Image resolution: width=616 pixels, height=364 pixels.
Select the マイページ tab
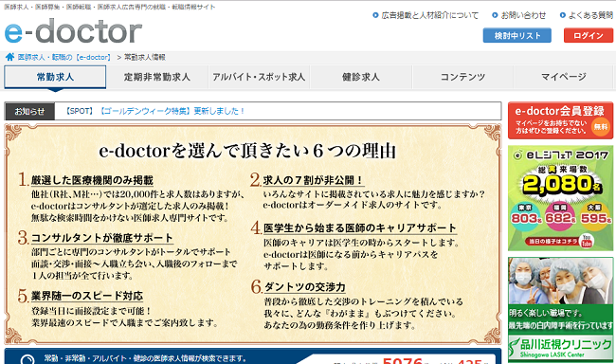[x=564, y=77]
